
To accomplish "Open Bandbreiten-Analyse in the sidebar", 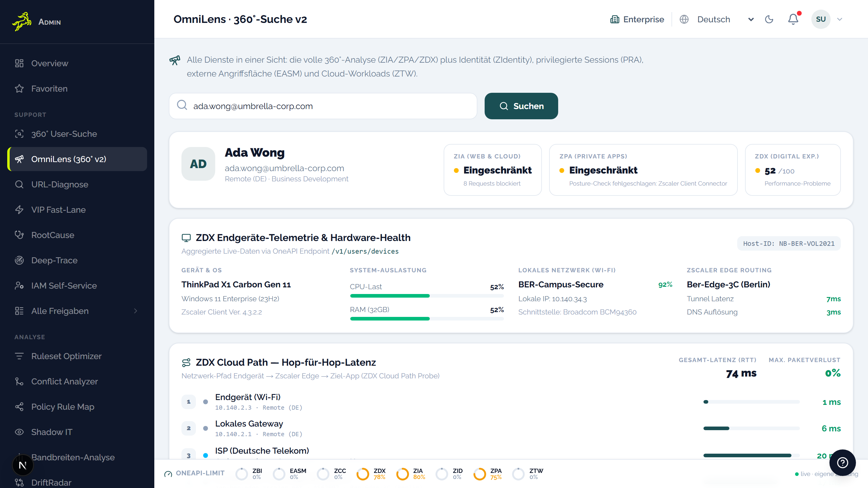I will click(x=77, y=457).
